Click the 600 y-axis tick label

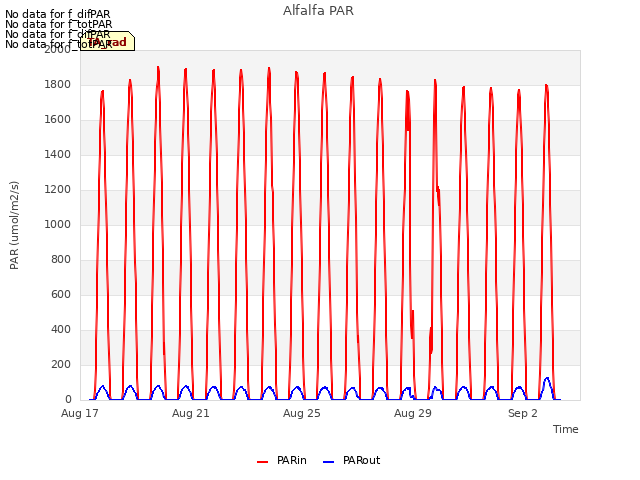point(61,294)
